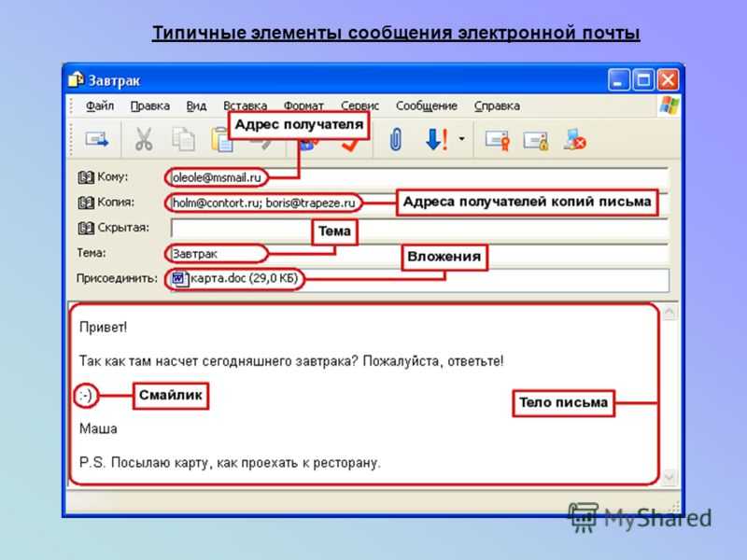Image resolution: width=747 pixels, height=560 pixels.
Task: Open the Файл menu
Action: pos(100,105)
